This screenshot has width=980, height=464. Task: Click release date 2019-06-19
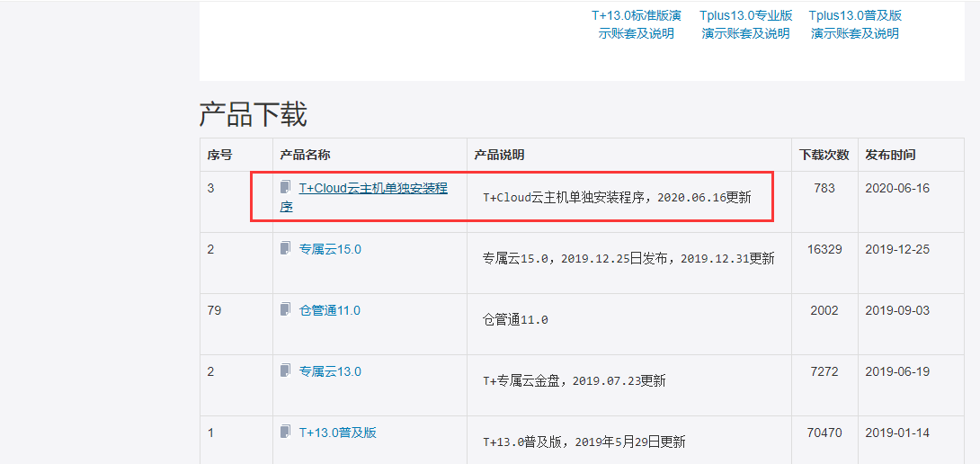[x=897, y=372]
